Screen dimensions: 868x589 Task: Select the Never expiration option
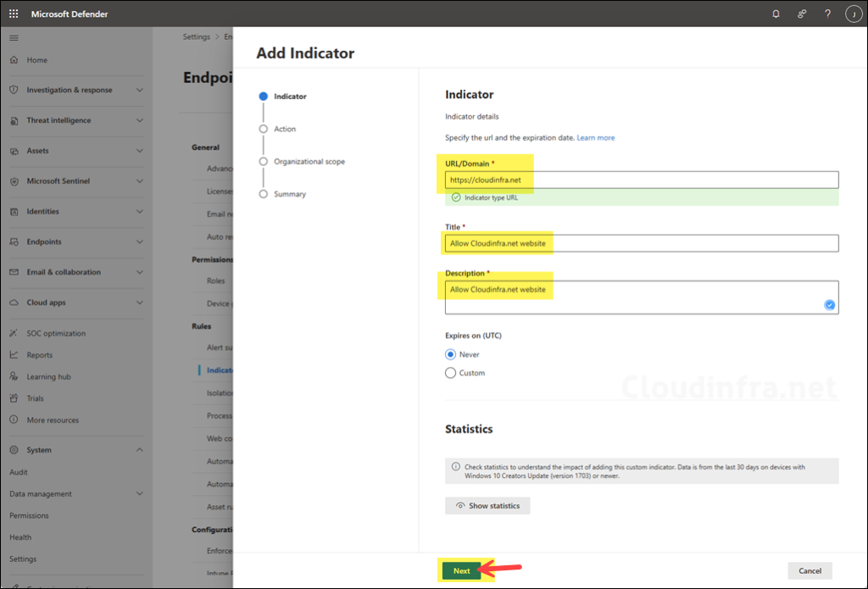click(450, 354)
